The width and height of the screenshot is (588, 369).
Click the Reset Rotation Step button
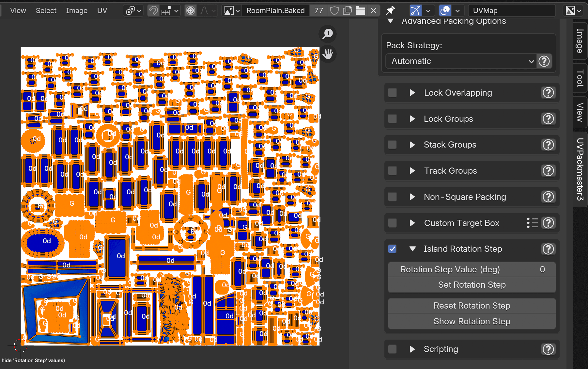[x=472, y=306]
